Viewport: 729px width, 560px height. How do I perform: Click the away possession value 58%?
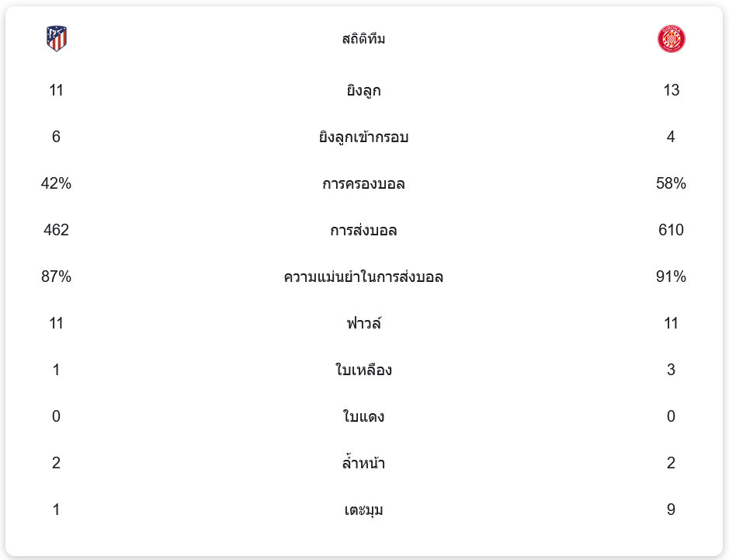pos(671,184)
